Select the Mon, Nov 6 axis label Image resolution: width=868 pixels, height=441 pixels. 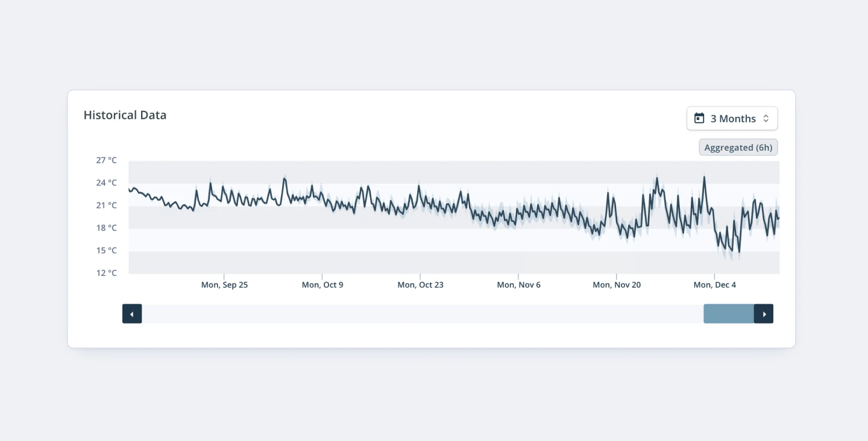pos(518,285)
